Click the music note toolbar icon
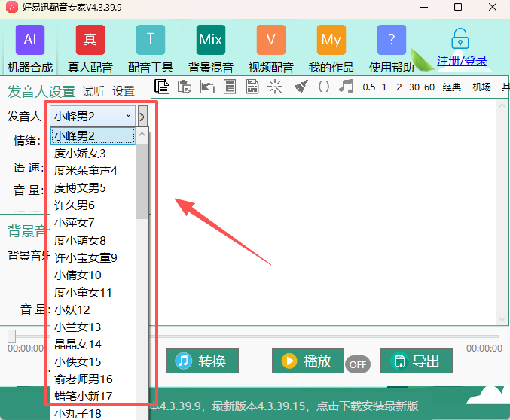Image resolution: width=510 pixels, height=420 pixels. [346, 87]
